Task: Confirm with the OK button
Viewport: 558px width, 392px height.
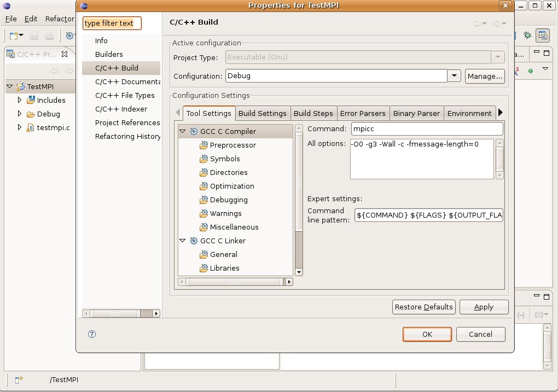Action: coord(427,335)
